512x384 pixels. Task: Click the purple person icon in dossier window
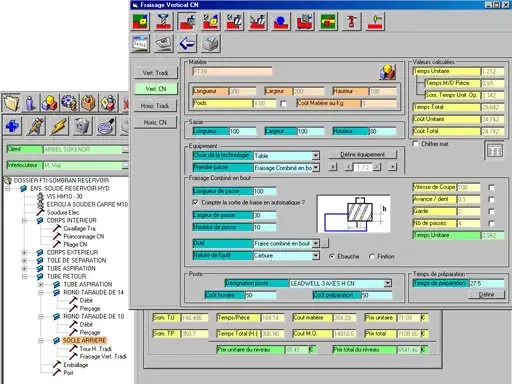(31, 103)
